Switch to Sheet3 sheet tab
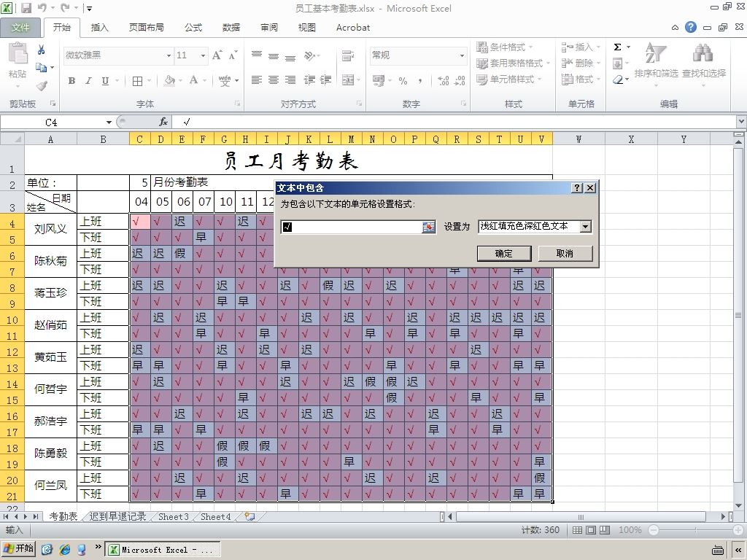The width and height of the screenshot is (747, 560). (x=174, y=517)
